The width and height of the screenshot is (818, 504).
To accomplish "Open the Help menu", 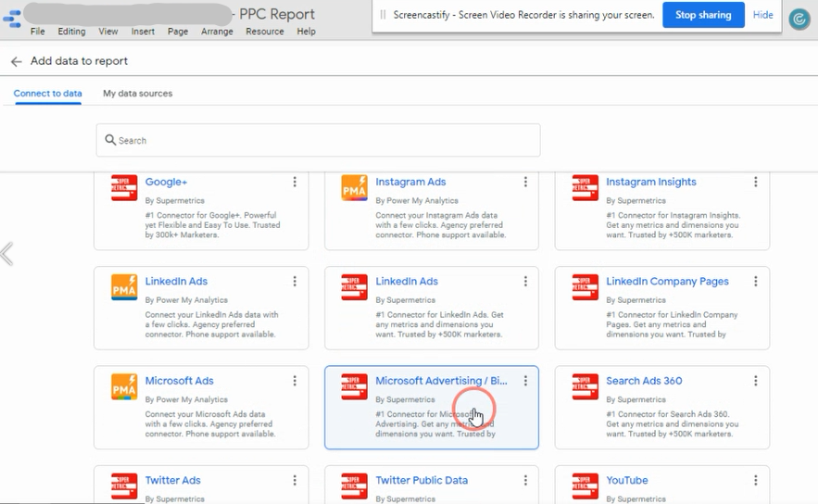I will pos(307,31).
